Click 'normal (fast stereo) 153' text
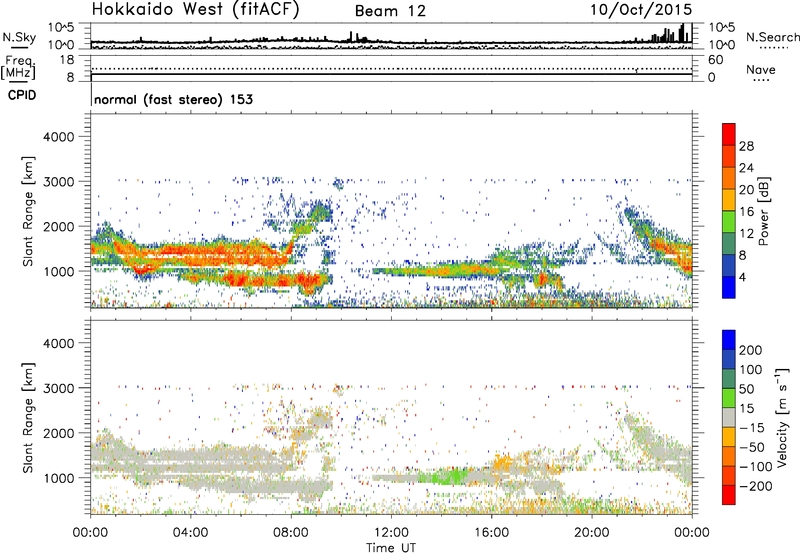This screenshot has height=554, width=800. pos(173,99)
